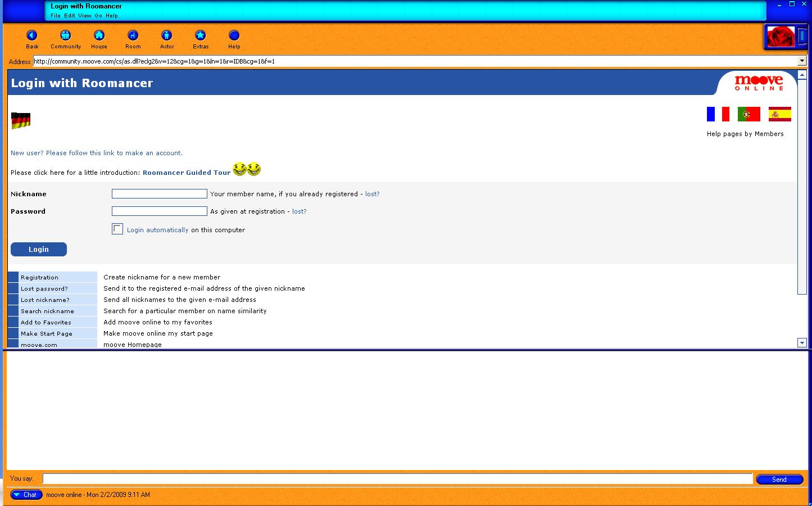The image size is (812, 506).
Task: Click the vertical scrollbar thumb of the page
Action: 802,187
